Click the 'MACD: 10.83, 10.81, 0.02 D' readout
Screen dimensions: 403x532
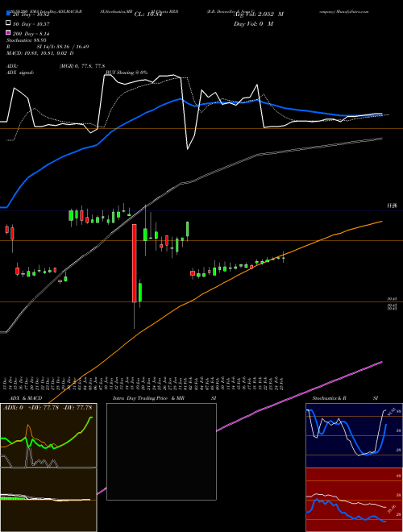pos(40,53)
